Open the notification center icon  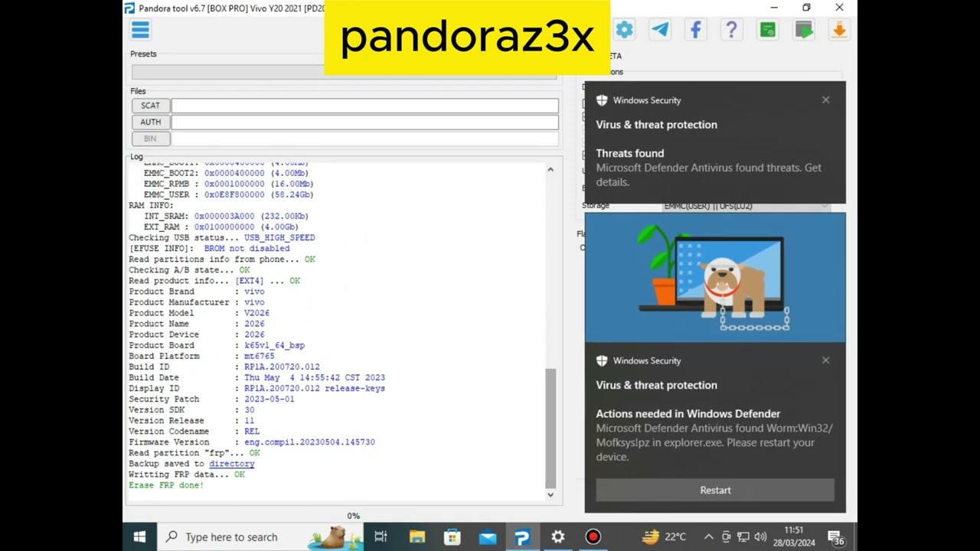(x=836, y=537)
